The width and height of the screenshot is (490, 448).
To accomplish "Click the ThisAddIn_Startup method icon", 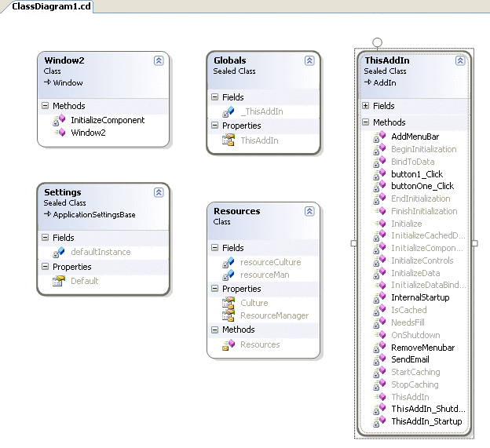I will click(x=379, y=421).
